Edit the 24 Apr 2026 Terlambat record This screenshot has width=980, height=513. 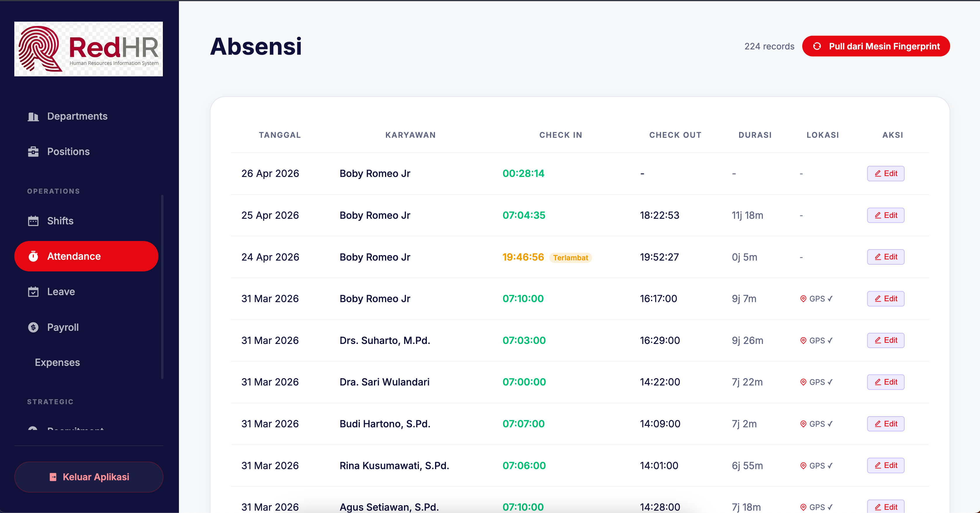pyautogui.click(x=885, y=257)
